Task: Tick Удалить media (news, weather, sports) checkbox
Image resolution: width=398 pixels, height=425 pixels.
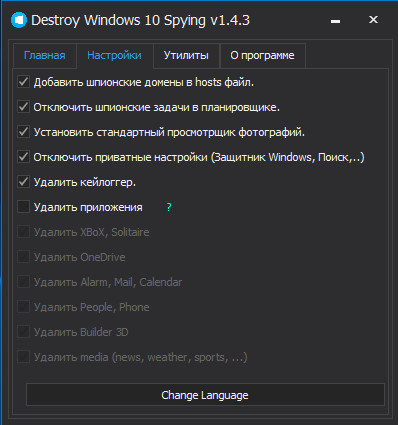Action: pyautogui.click(x=23, y=357)
